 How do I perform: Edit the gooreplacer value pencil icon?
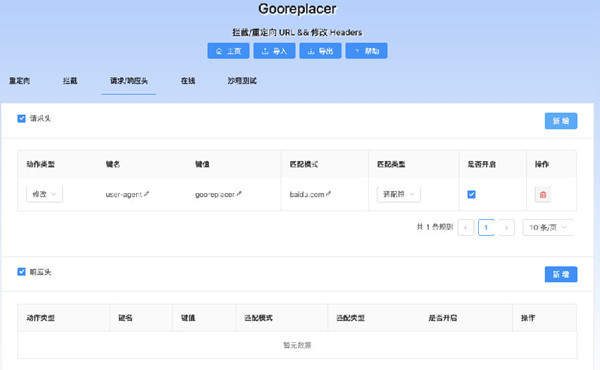(x=239, y=194)
